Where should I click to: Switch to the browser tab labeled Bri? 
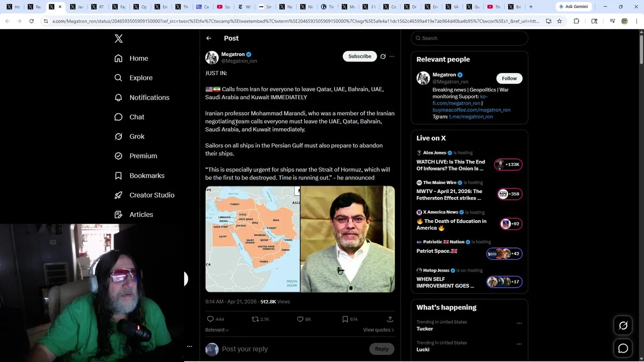(x=514, y=7)
